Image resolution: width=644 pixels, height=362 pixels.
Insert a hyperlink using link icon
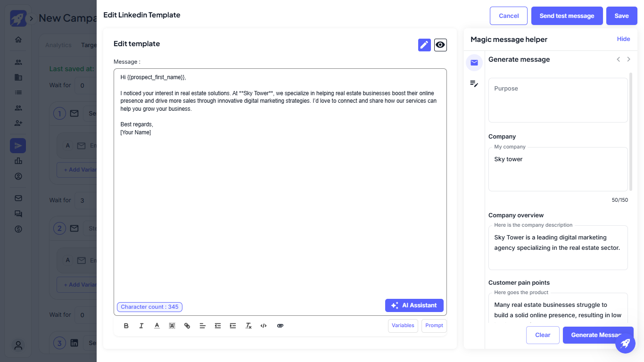click(187, 326)
